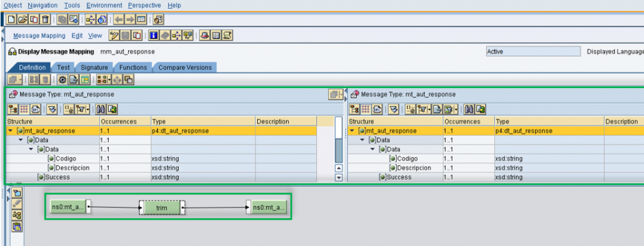644x246 pixels.
Task: Select Codigo row in target structure
Action: point(496,159)
